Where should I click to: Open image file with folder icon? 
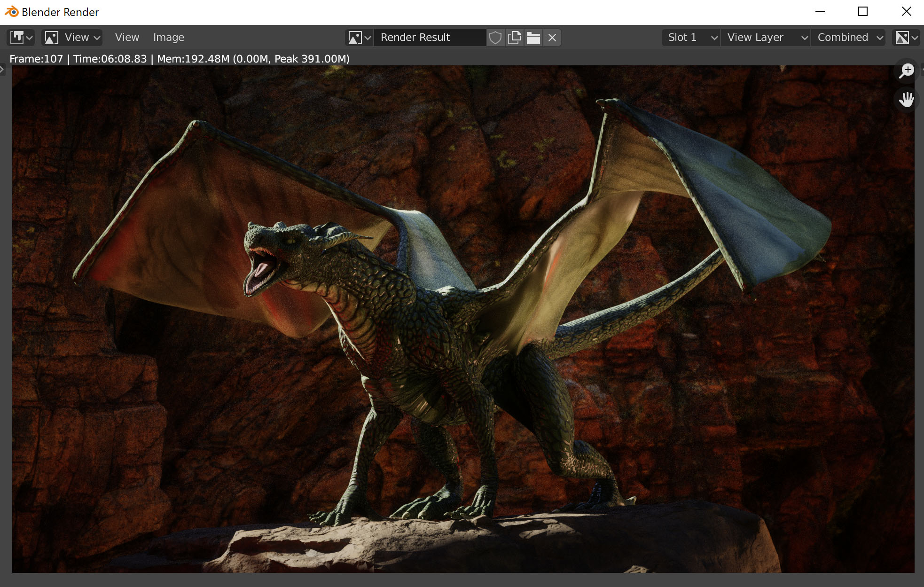pyautogui.click(x=533, y=38)
